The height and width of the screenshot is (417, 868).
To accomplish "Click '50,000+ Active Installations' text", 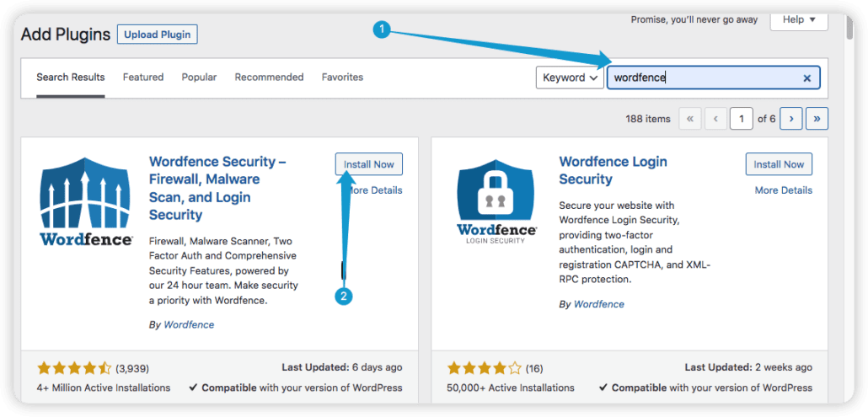I will point(511,388).
